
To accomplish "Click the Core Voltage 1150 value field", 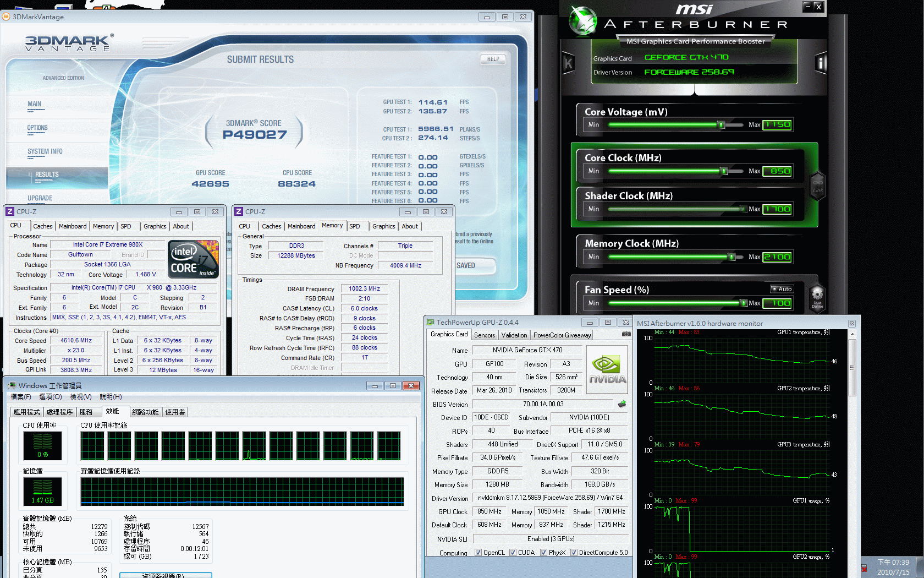I will (x=777, y=124).
